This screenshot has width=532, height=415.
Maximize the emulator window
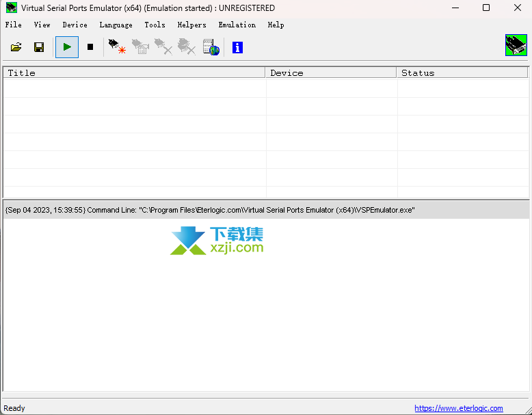click(x=486, y=8)
